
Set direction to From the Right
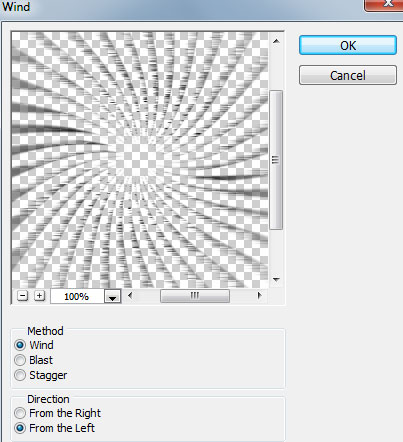point(20,413)
